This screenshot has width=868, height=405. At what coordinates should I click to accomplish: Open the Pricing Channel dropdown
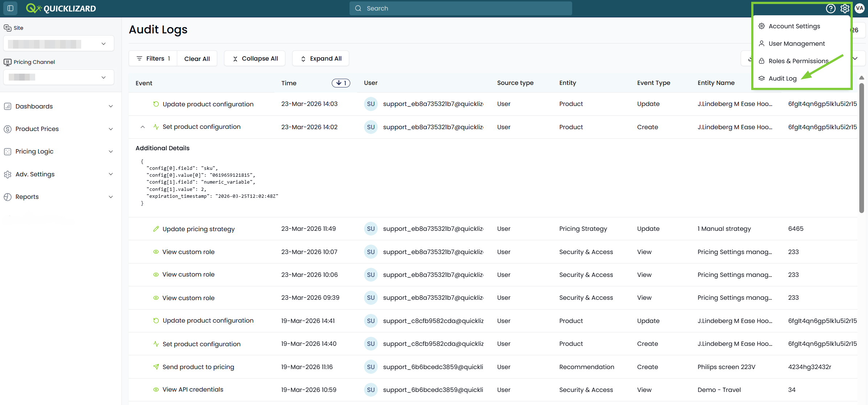point(59,77)
